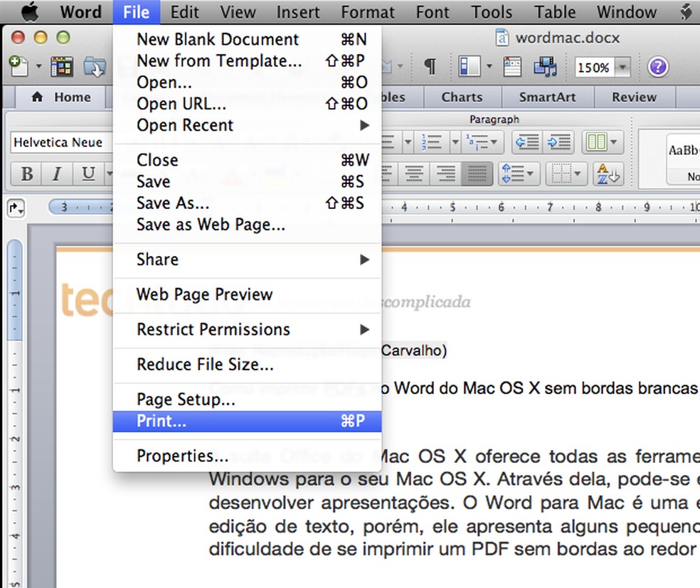This screenshot has height=588, width=700.
Task: Toggle bold formatting
Action: [x=26, y=173]
